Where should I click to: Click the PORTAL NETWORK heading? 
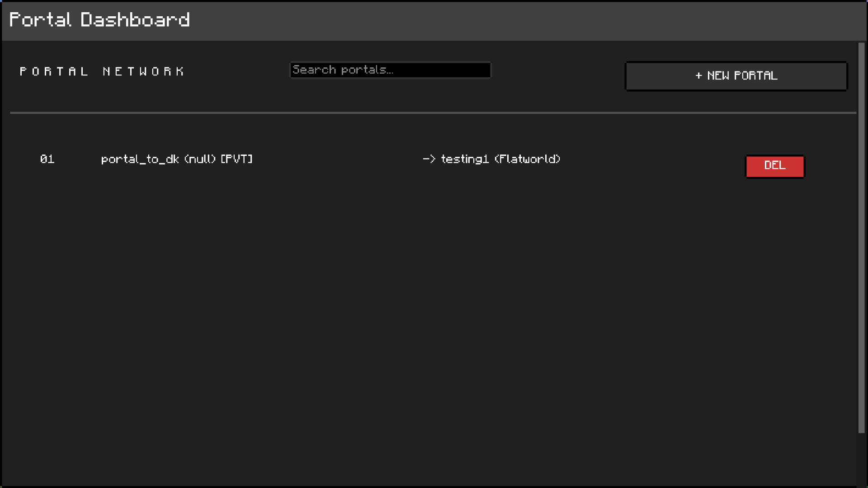point(102,71)
